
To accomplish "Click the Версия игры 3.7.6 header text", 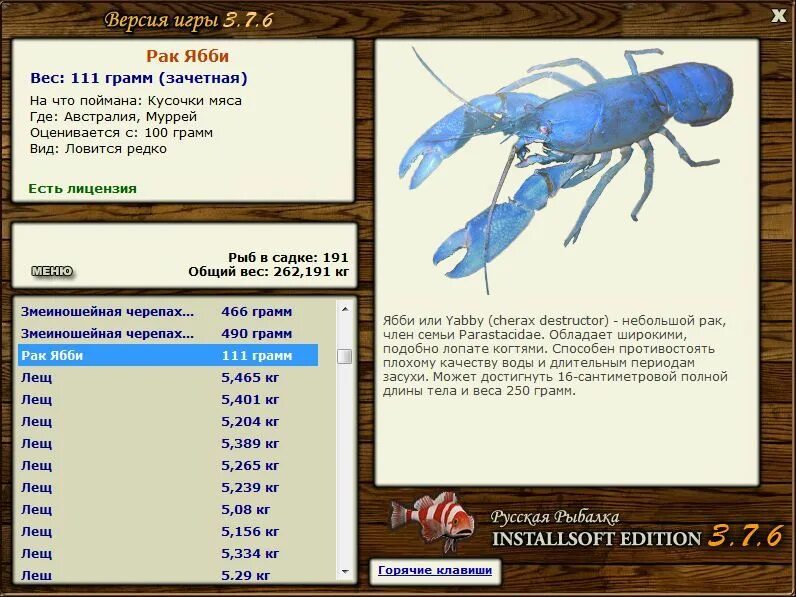I will [188, 20].
